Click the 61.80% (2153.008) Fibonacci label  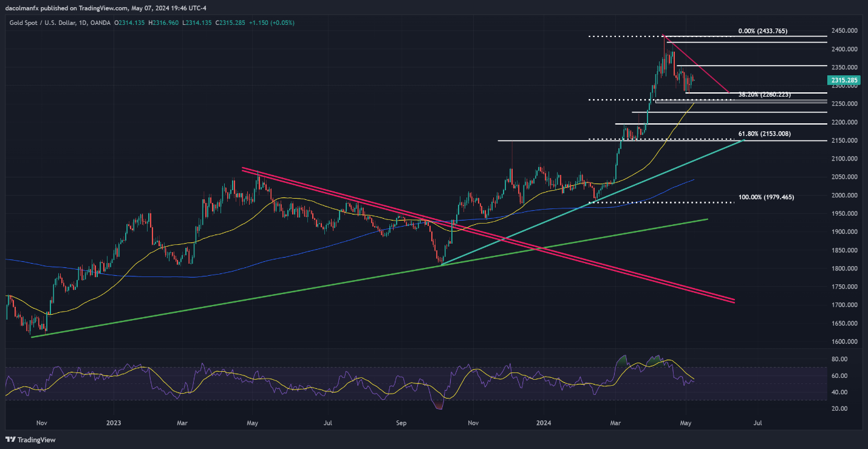point(764,134)
